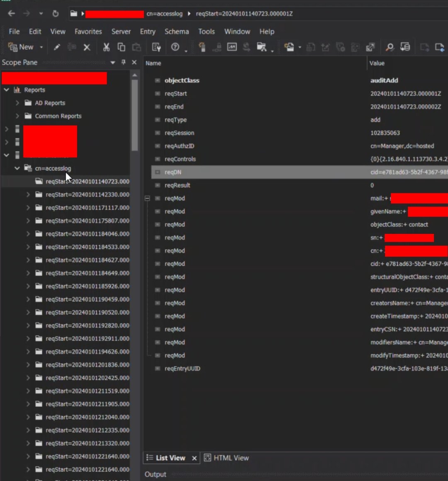This screenshot has height=481, width=448.
Task: Open the File menu
Action: (14, 32)
